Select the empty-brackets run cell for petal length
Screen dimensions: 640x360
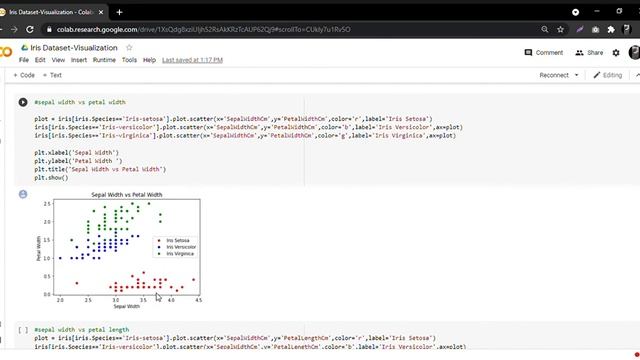point(23,330)
